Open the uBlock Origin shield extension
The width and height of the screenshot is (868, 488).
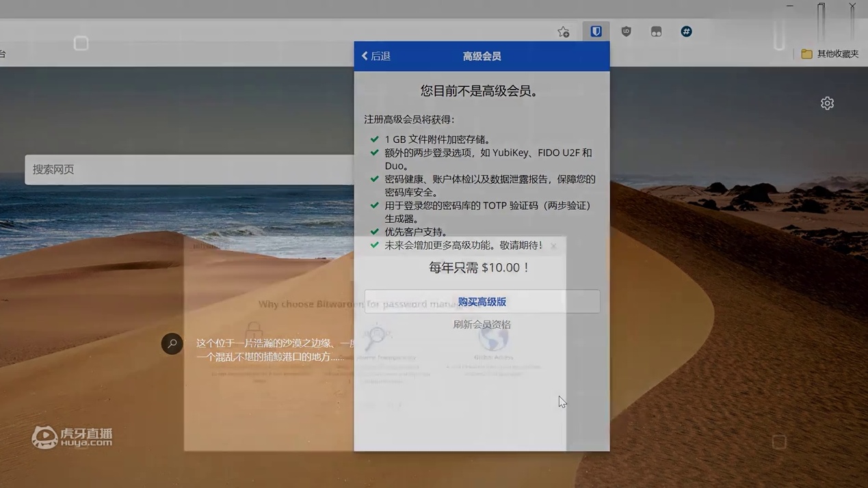click(626, 31)
